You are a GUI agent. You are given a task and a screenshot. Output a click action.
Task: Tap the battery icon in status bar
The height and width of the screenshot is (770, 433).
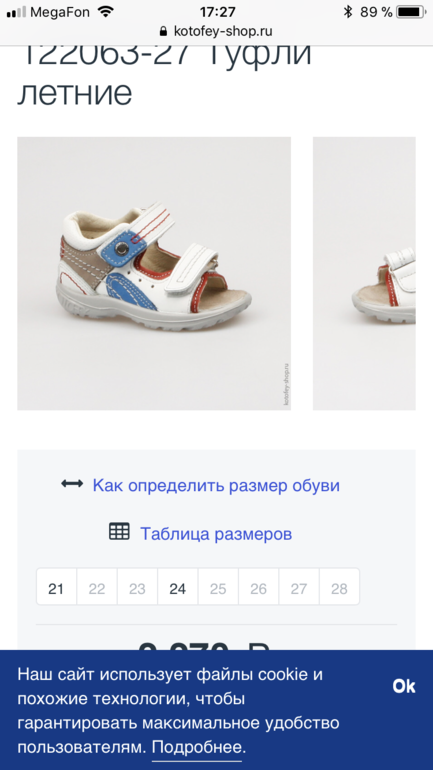click(411, 12)
